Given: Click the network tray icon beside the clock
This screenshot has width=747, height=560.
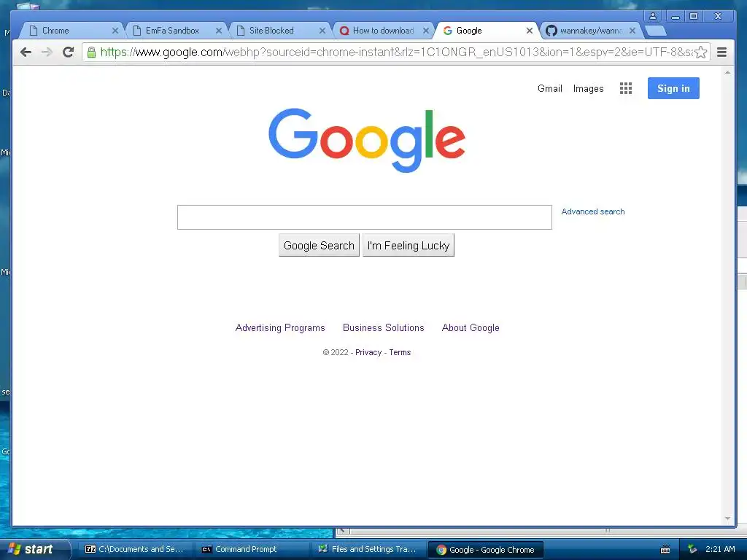Looking at the screenshot, I should [693, 549].
